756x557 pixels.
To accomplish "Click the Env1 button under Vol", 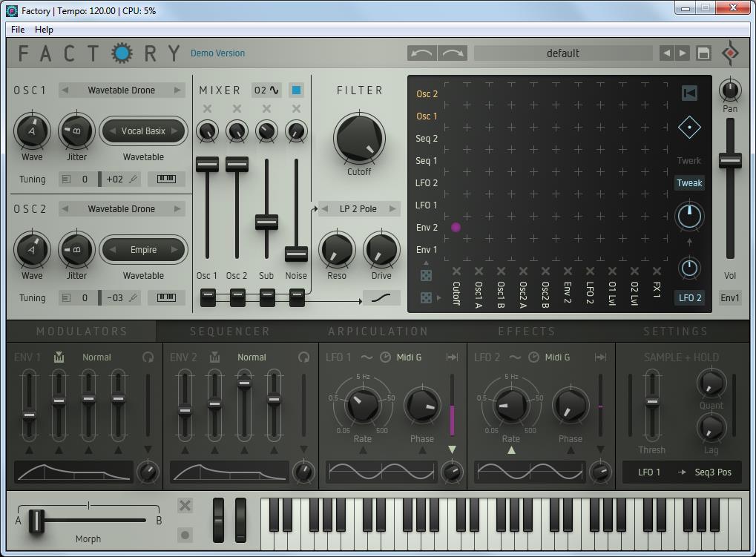I will (729, 297).
